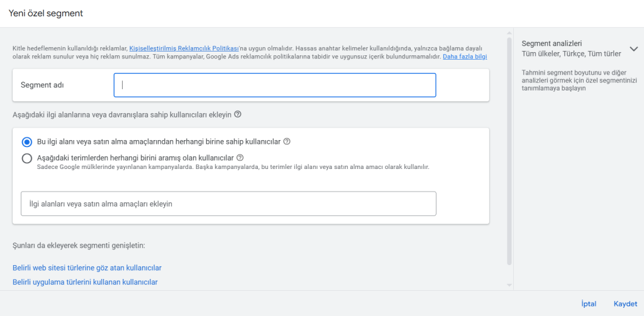Focus the Segment adı text field
This screenshot has width=644, height=316.
pyautogui.click(x=275, y=85)
